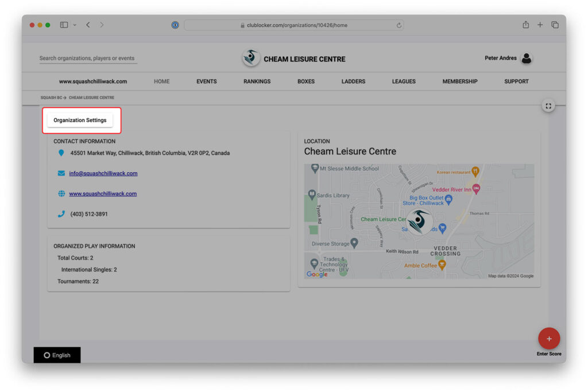Click Big Box Outlet Store map pin

coord(448,200)
